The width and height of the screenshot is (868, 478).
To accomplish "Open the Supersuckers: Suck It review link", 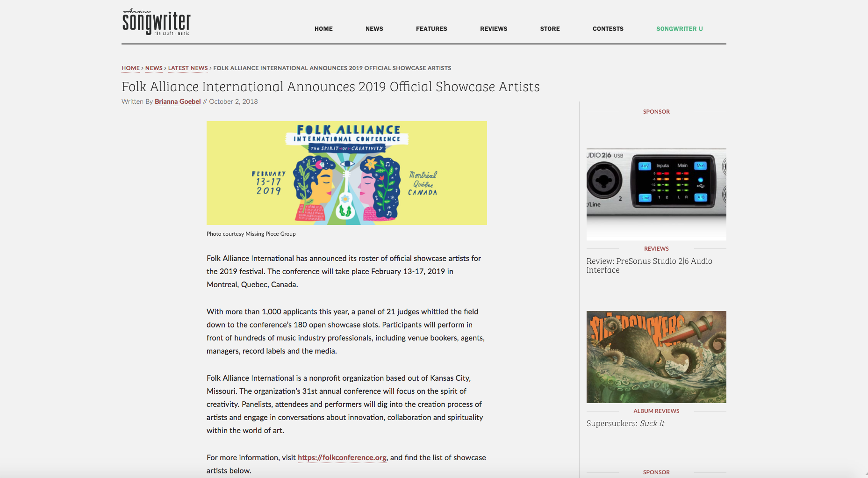I will pos(625,423).
